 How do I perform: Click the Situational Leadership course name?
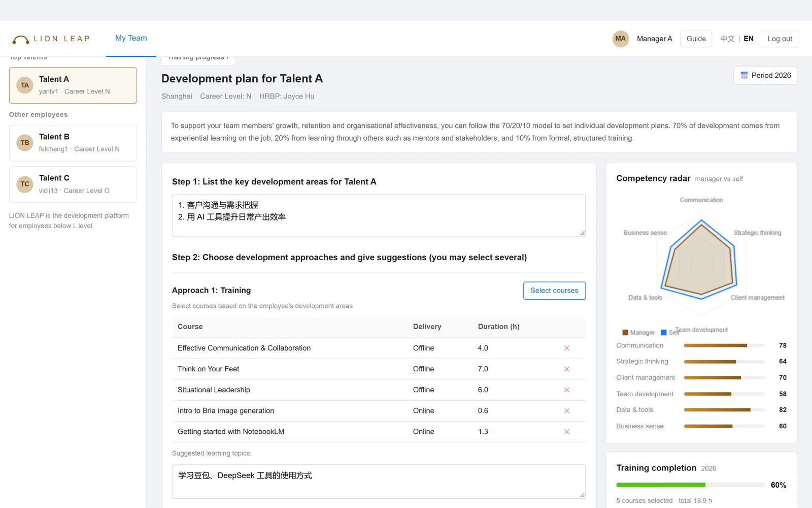214,390
